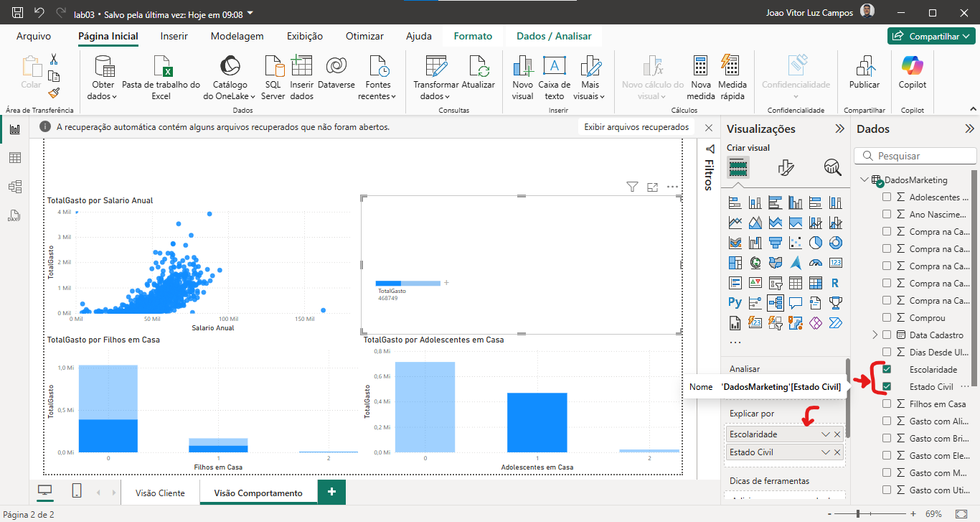Check the Adolescentes field checkbox

[887, 197]
